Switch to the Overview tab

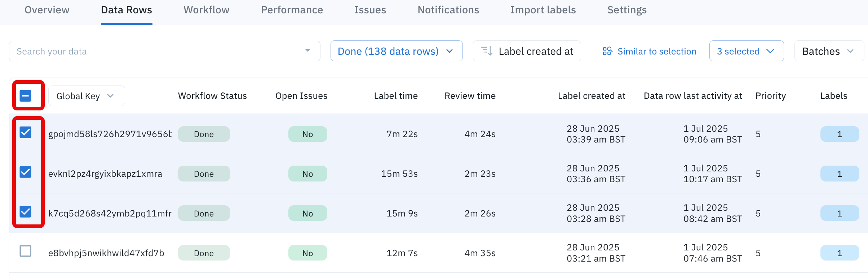pos(47,10)
